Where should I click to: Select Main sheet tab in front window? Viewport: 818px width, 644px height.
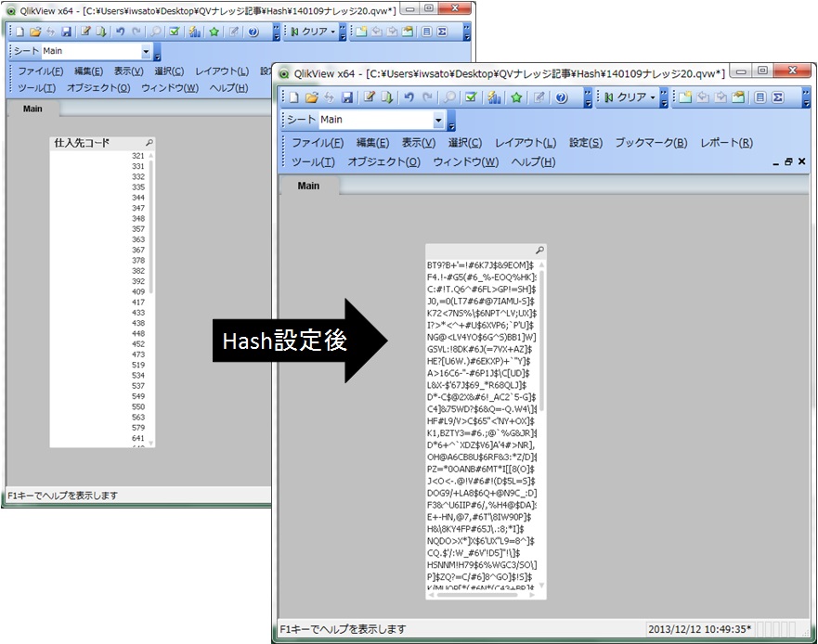pos(308,186)
